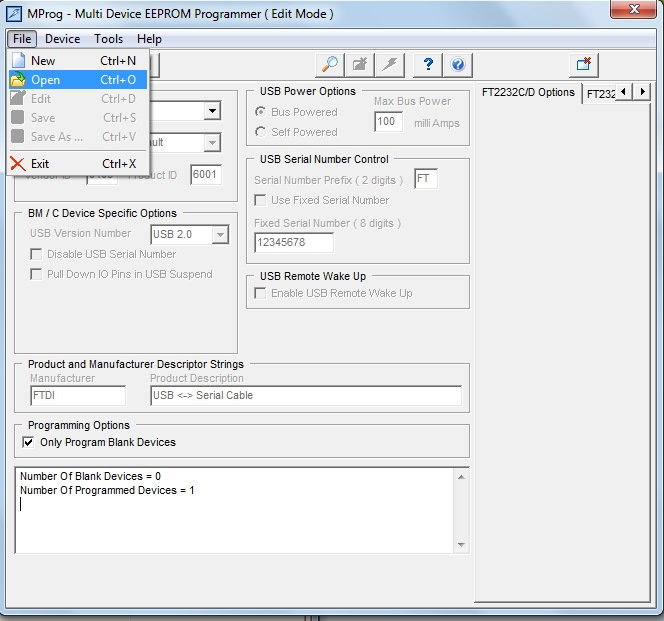Select the Bus Powered radio button
The image size is (664, 621).
click(260, 112)
